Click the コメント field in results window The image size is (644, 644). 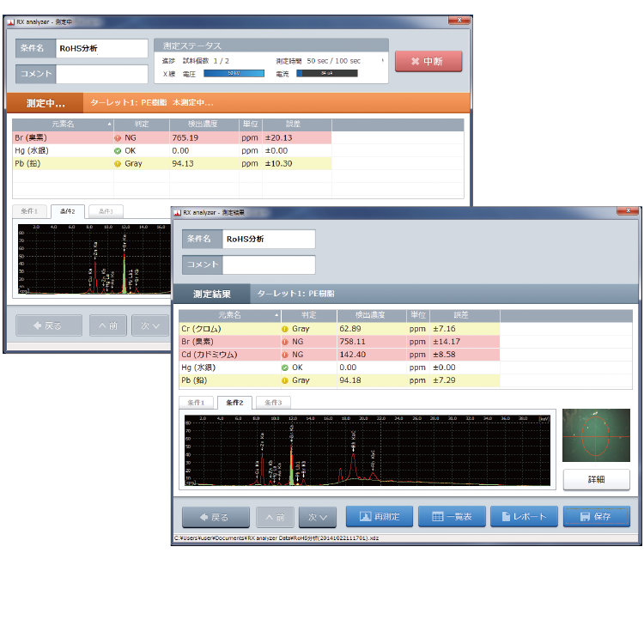point(269,264)
